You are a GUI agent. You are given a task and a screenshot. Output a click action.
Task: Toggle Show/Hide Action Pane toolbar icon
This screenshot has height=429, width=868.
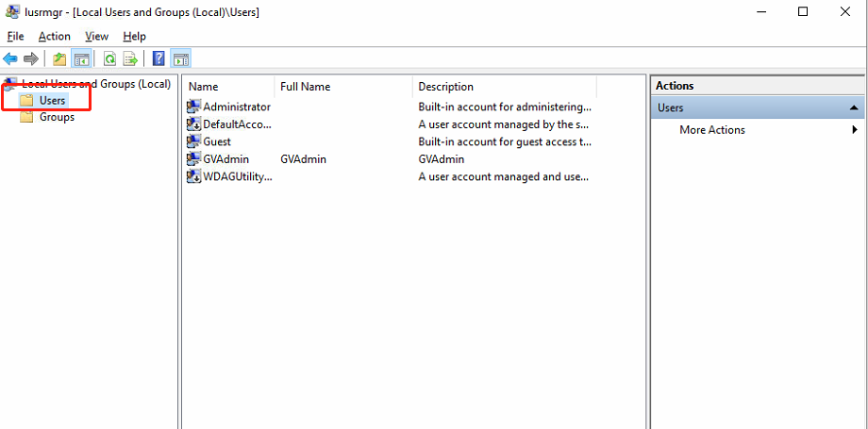[x=181, y=58]
